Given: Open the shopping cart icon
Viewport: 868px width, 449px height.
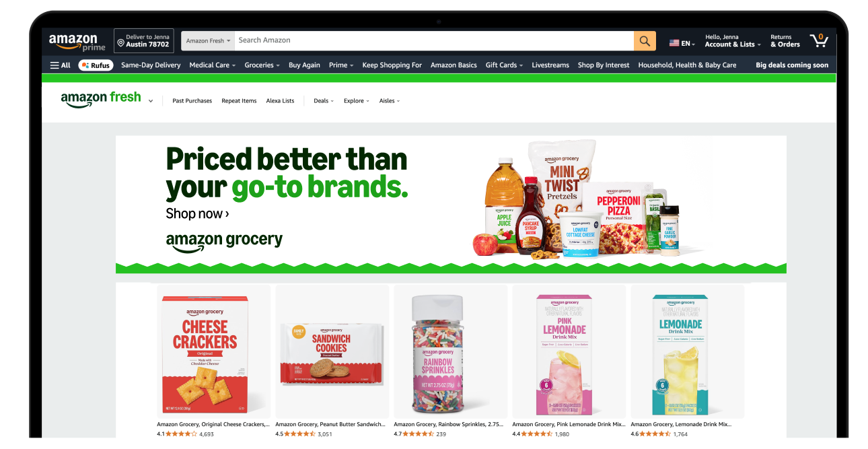Looking at the screenshot, I should [819, 40].
